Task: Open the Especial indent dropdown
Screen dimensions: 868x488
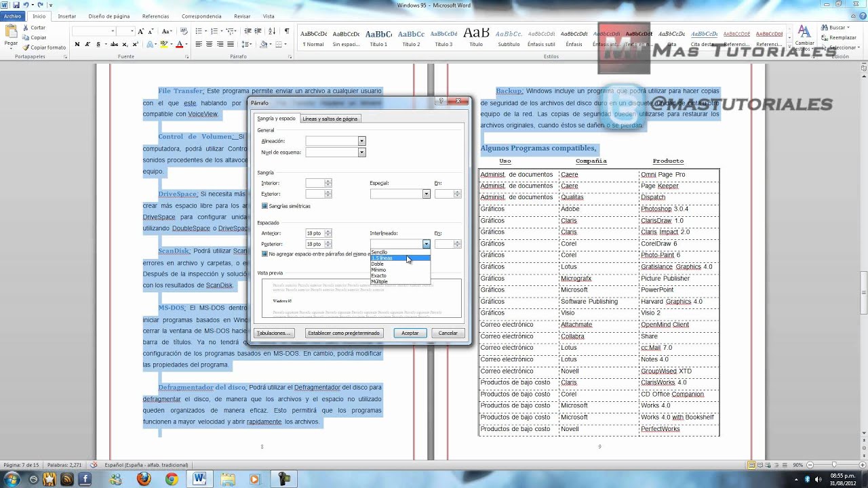Action: click(x=427, y=195)
